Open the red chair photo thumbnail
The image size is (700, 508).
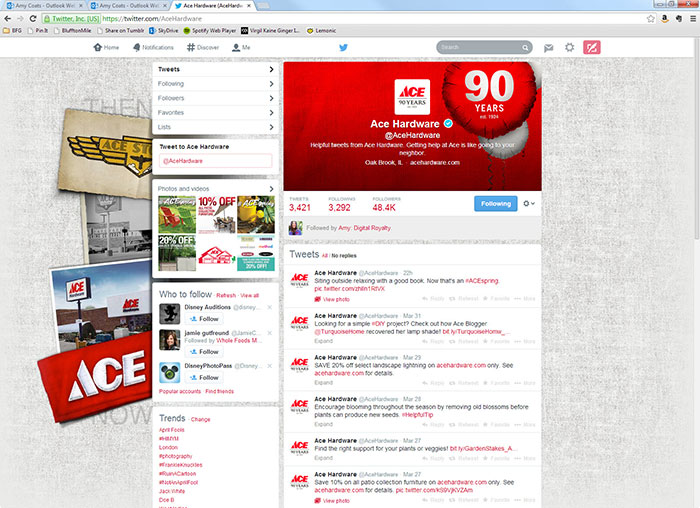(177, 215)
